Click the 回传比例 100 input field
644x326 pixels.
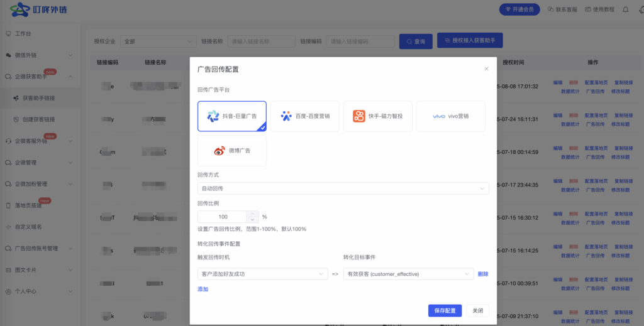point(222,217)
